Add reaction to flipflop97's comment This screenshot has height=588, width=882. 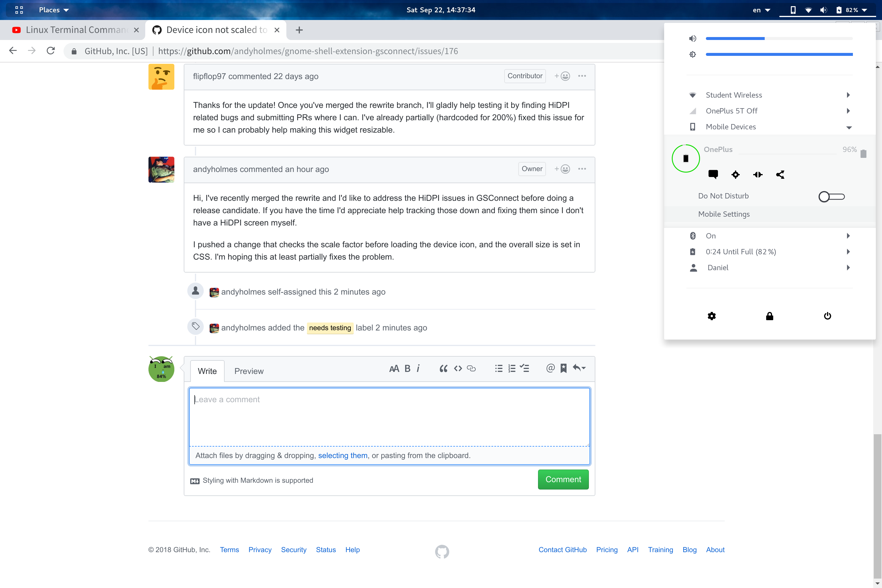coord(562,76)
